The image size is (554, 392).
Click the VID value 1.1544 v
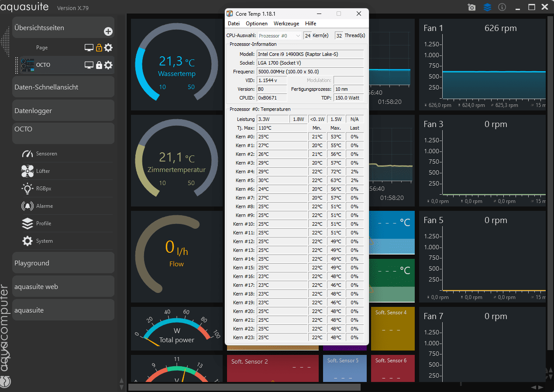[272, 80]
